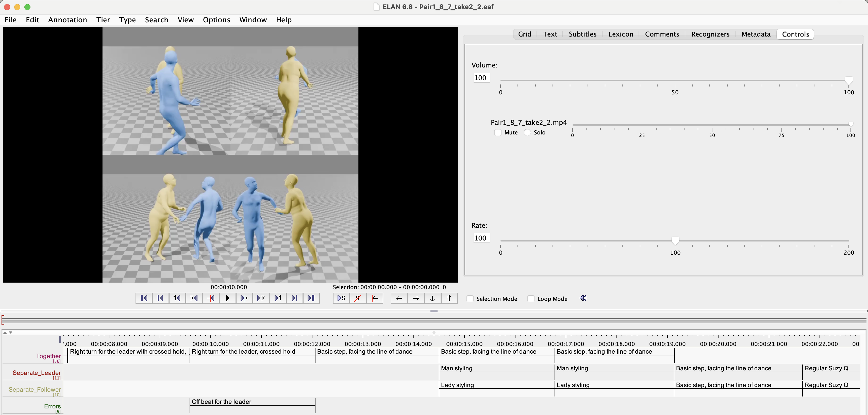Switch to the Subtitles tab
Screen dimensions: 868x415
[x=582, y=34]
